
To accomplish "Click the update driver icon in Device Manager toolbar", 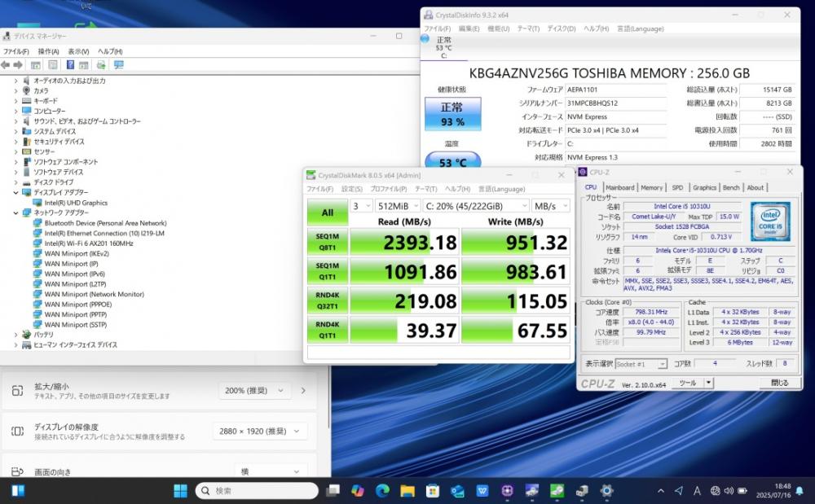I will coord(101,65).
